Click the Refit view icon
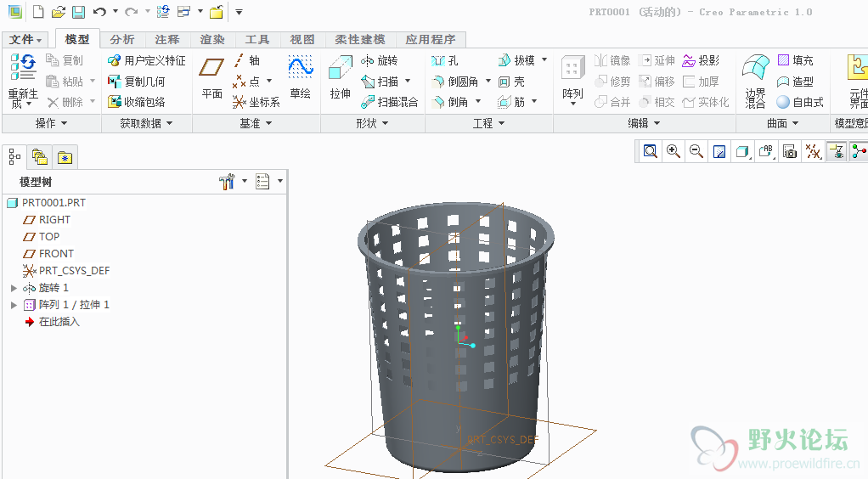The height and width of the screenshot is (479, 868). click(x=650, y=150)
